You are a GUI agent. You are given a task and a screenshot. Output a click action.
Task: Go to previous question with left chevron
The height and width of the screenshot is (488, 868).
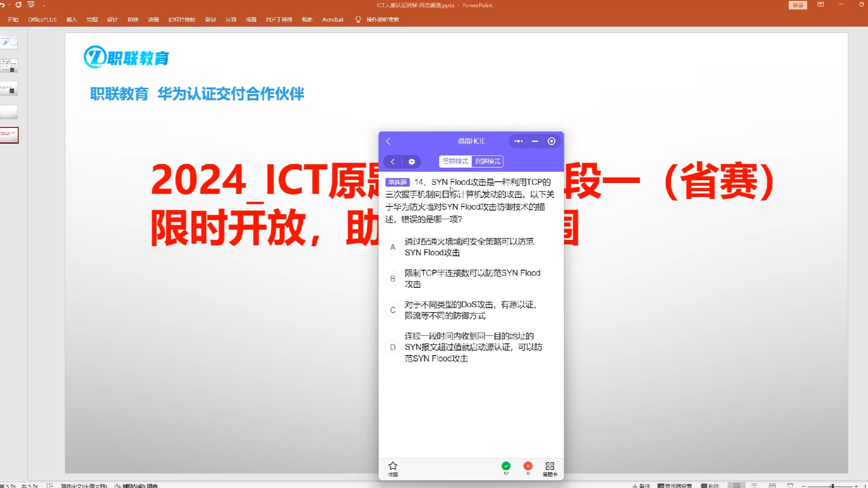tap(393, 162)
